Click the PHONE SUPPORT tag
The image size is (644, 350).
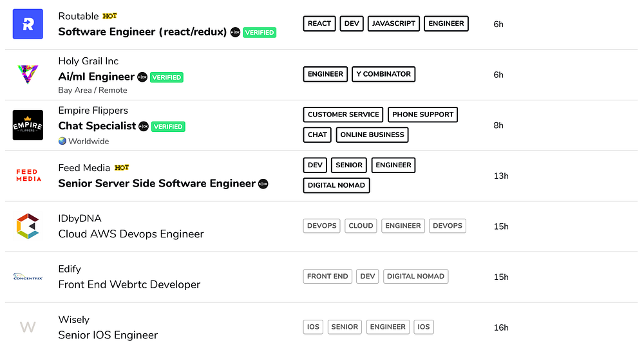422,115
